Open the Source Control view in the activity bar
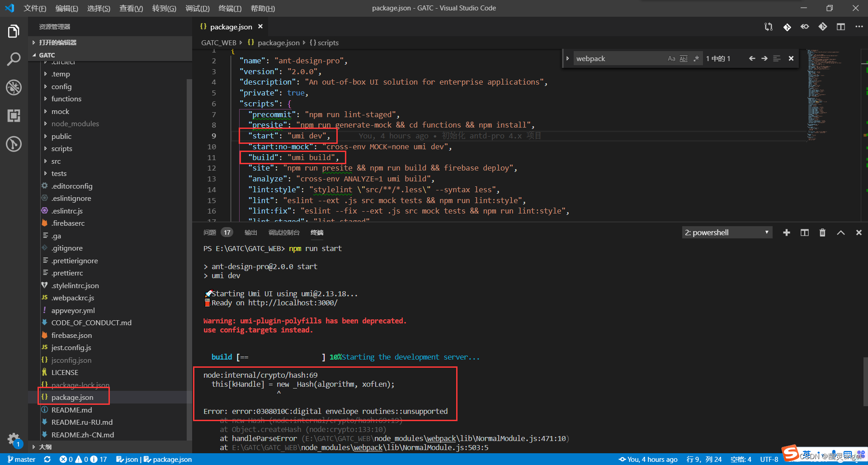 [x=14, y=144]
